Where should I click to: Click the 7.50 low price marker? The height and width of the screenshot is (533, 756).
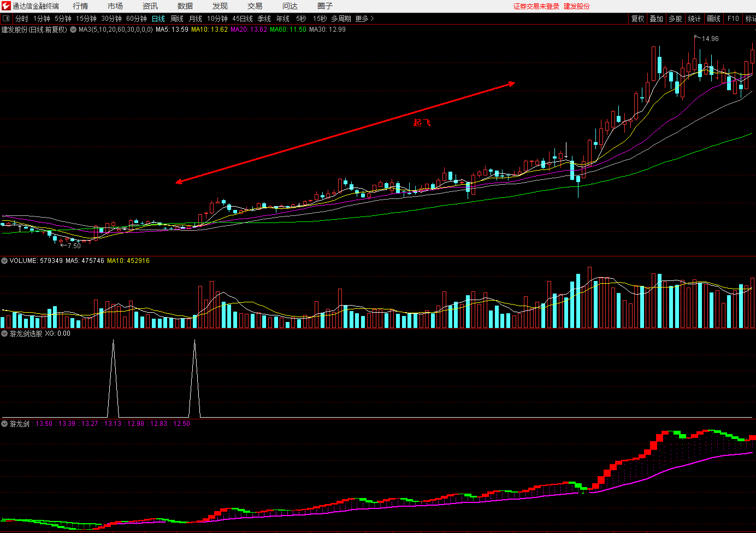tap(74, 246)
